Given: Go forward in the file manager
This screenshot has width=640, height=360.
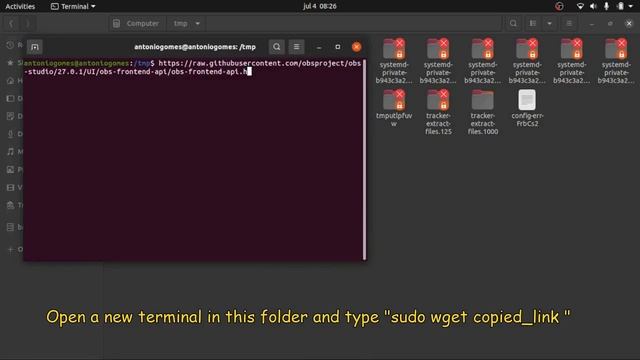Looking at the screenshot, I should click(x=28, y=24).
